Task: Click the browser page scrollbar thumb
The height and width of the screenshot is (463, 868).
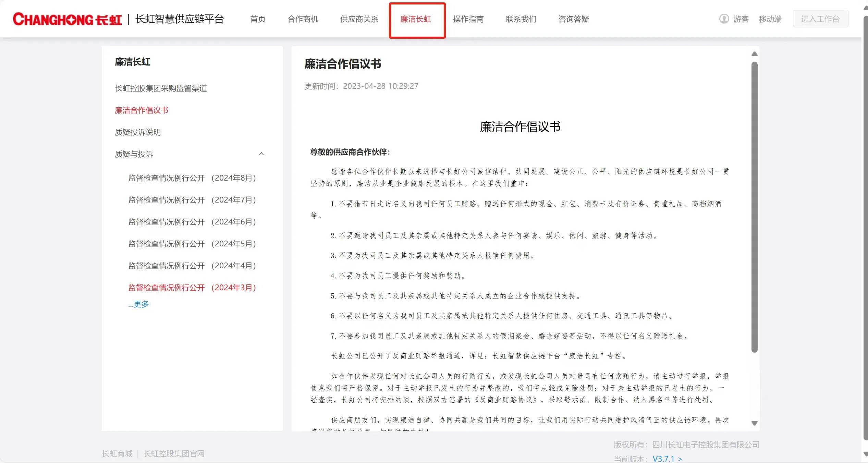Action: (x=865, y=228)
